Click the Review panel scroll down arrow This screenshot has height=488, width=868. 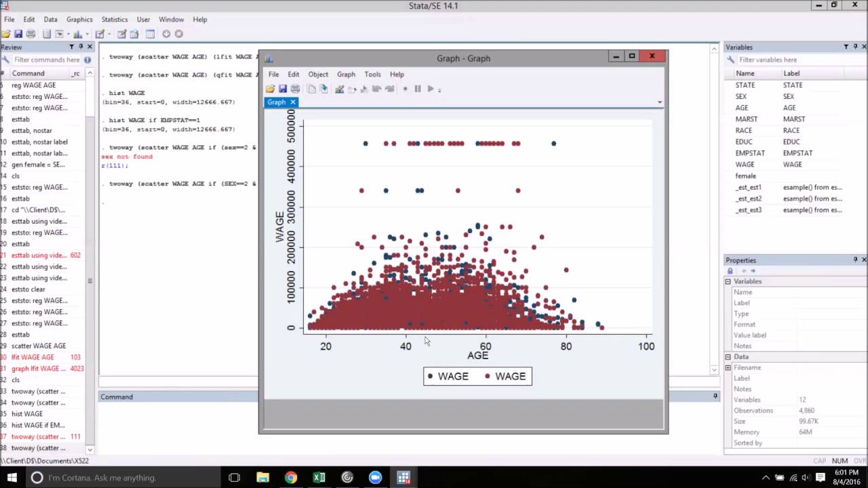coord(90,449)
